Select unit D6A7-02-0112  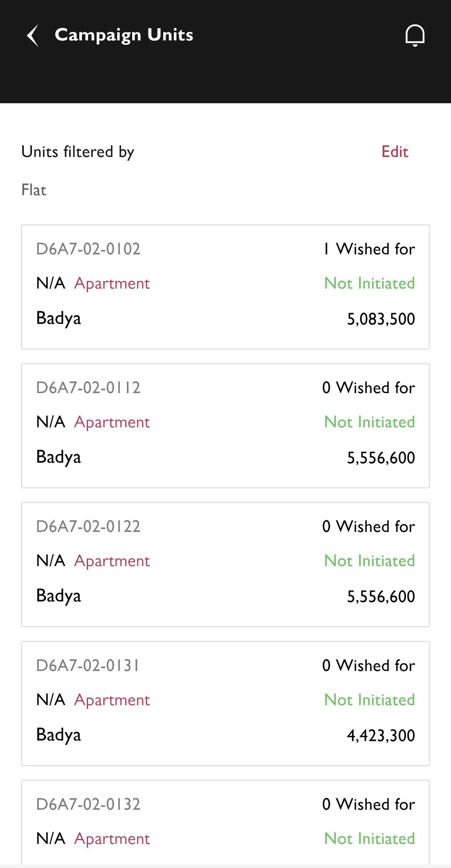[x=225, y=426]
